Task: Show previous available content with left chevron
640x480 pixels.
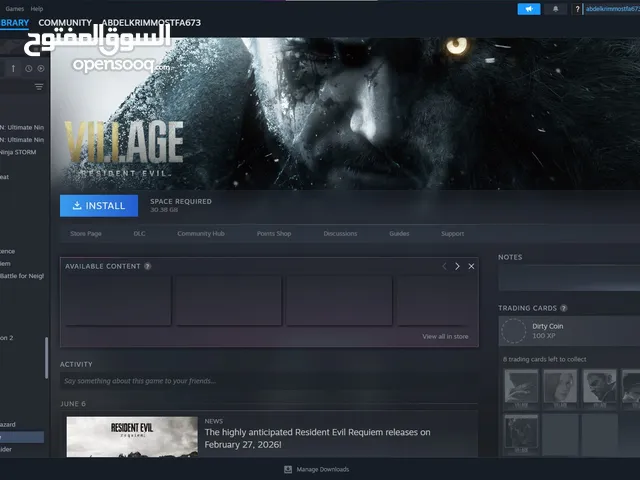Action: 444,266
